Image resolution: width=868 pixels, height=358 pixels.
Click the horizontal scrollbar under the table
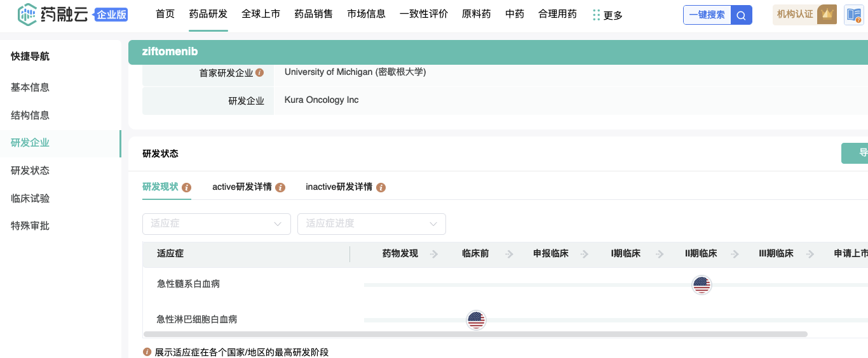pos(475,334)
